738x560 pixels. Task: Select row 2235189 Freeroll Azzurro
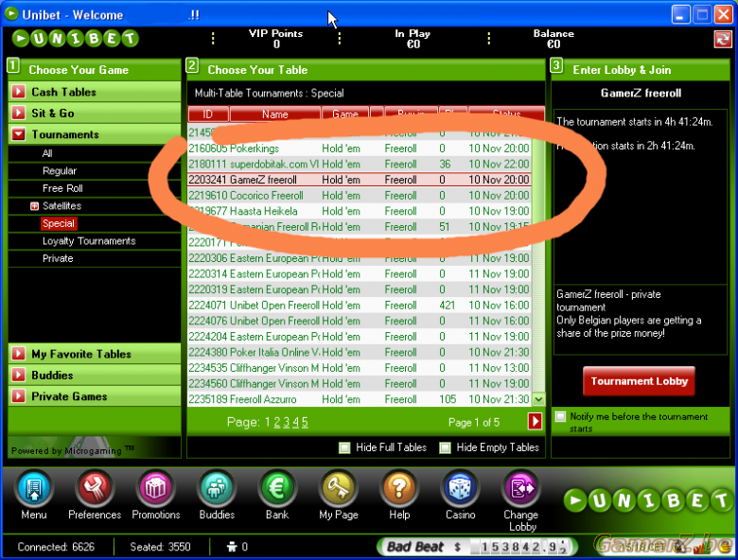pos(360,399)
